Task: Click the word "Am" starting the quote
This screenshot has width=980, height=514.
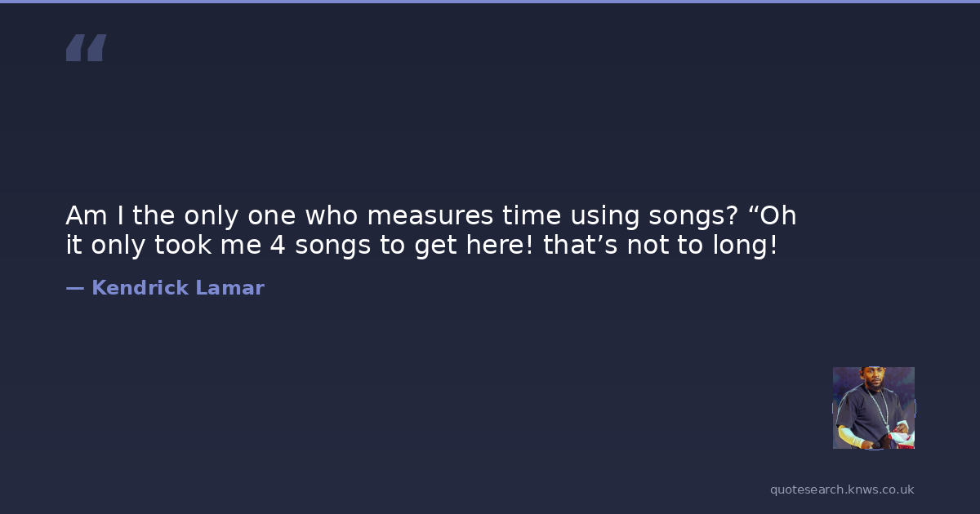Action: coord(82,216)
